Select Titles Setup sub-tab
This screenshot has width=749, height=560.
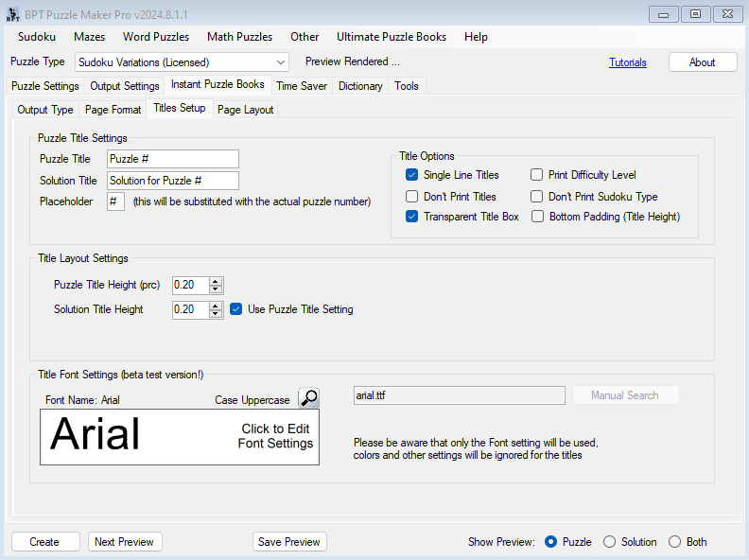pyautogui.click(x=180, y=108)
